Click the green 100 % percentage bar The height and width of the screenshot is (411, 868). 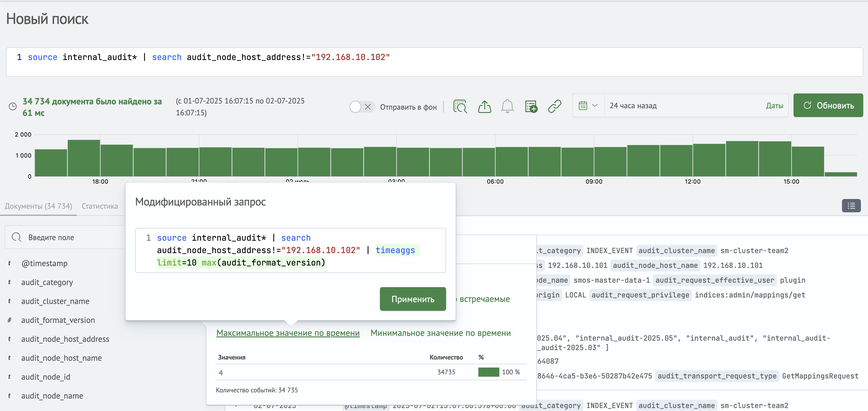pos(488,372)
